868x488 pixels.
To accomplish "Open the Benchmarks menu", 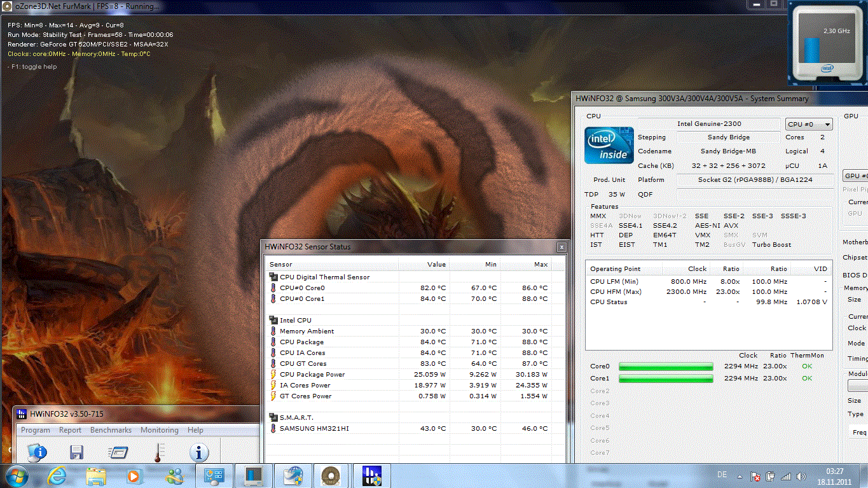I will click(x=111, y=430).
